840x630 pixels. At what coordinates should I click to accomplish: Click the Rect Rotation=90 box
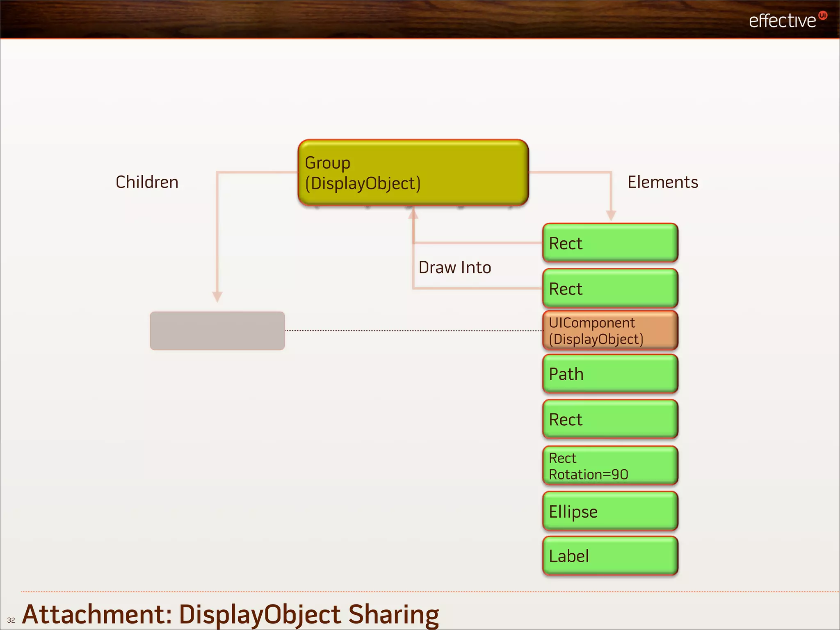pos(610,466)
